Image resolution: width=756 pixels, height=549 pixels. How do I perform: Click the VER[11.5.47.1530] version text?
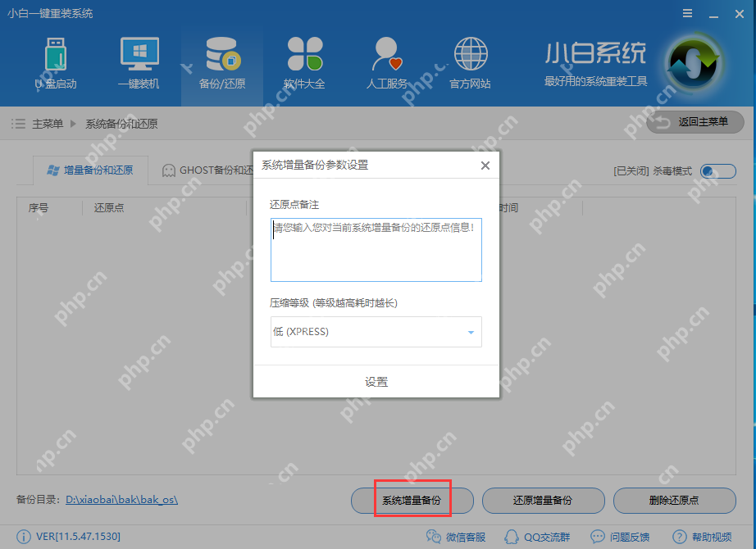(x=78, y=537)
